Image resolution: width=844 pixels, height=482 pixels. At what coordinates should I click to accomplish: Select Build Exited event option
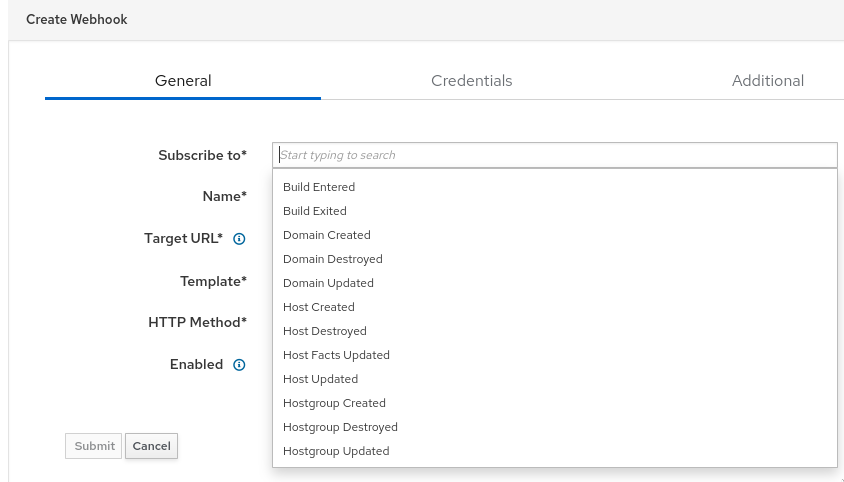555,211
